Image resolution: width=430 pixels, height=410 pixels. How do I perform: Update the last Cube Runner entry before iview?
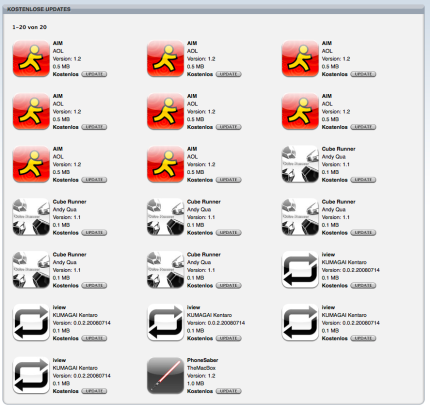coord(228,285)
